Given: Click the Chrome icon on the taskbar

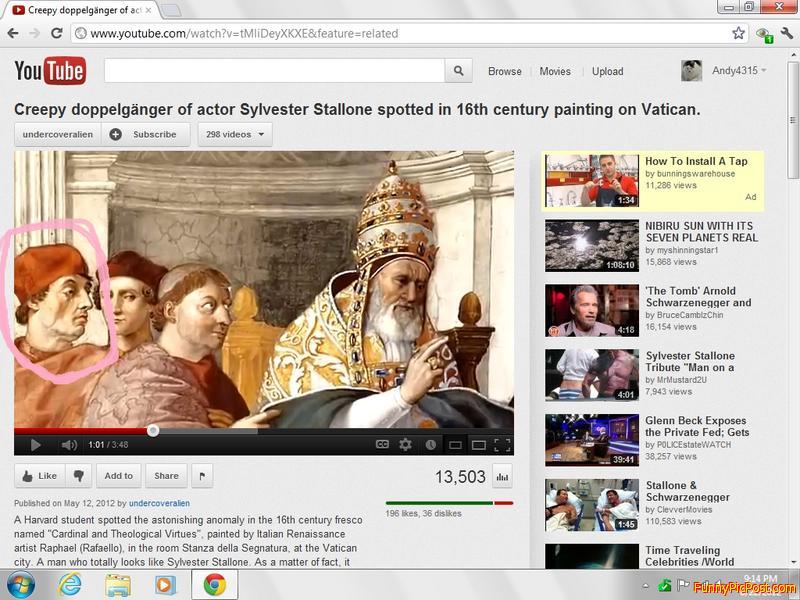Looking at the screenshot, I should (x=215, y=585).
